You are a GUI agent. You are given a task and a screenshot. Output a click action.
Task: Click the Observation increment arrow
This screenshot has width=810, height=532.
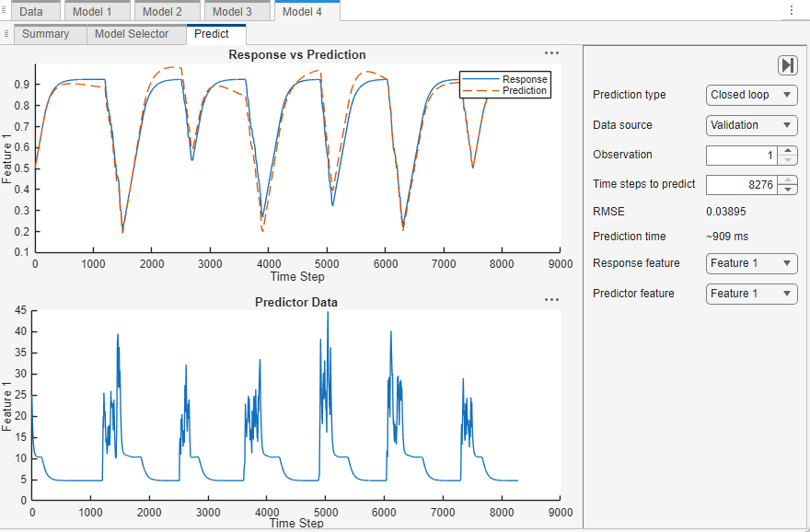[x=788, y=151]
